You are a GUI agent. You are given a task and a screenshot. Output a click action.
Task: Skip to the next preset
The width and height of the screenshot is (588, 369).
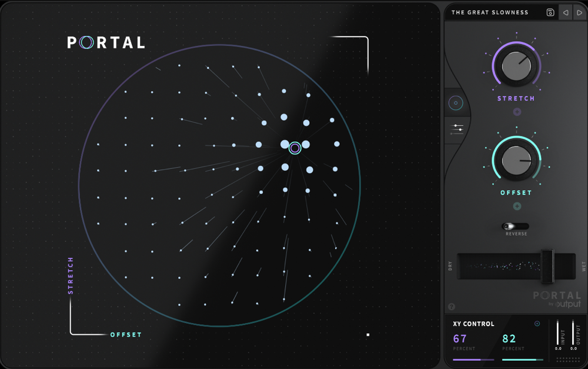coord(579,12)
